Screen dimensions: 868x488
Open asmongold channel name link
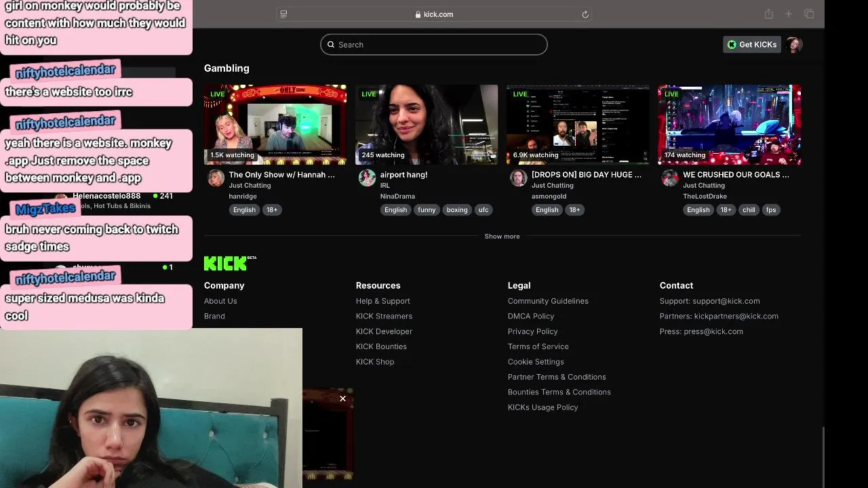point(549,197)
